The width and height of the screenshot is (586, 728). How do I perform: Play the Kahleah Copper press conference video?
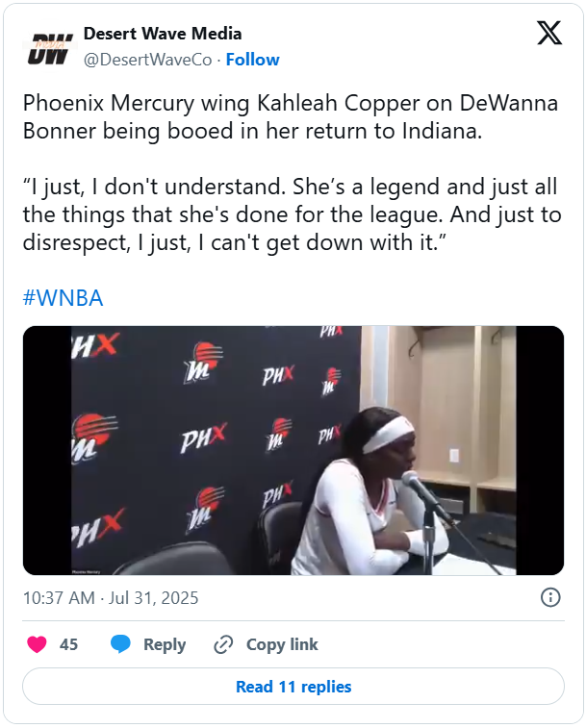coord(293,450)
